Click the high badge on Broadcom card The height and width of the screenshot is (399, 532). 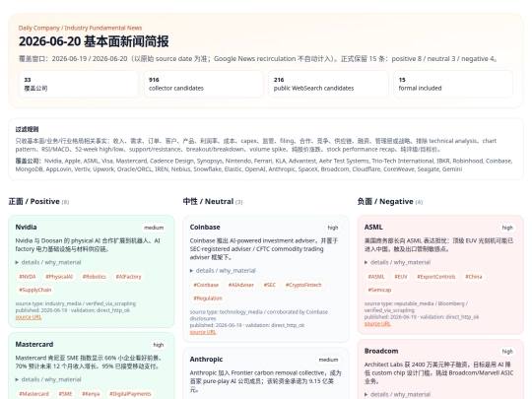click(507, 352)
